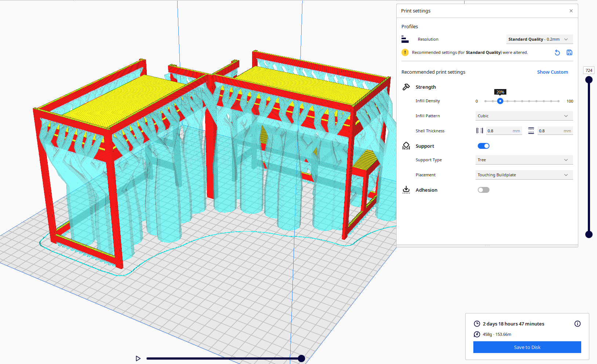Open print time details via the info icon
Screen dimensions: 597x364
click(577, 324)
